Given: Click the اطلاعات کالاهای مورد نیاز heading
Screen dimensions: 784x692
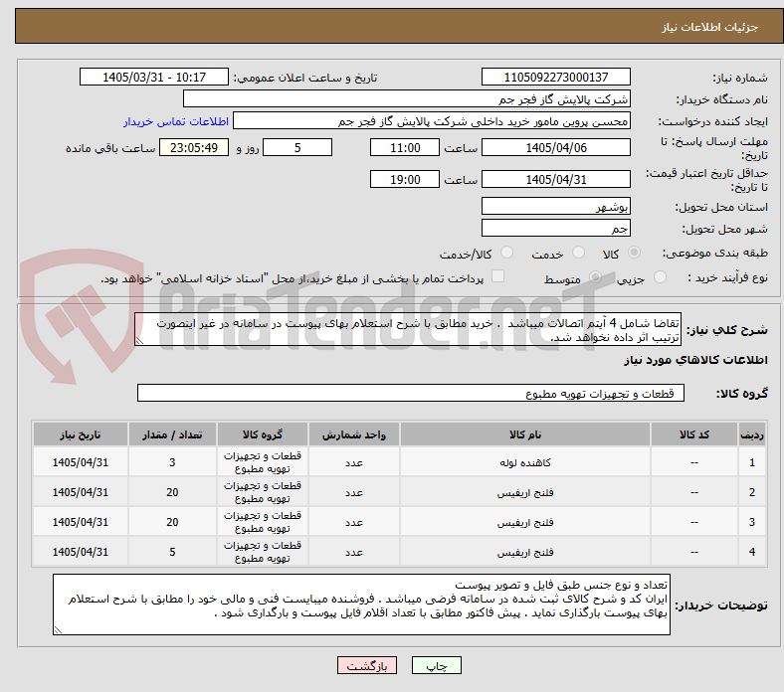Looking at the screenshot, I should (695, 360).
